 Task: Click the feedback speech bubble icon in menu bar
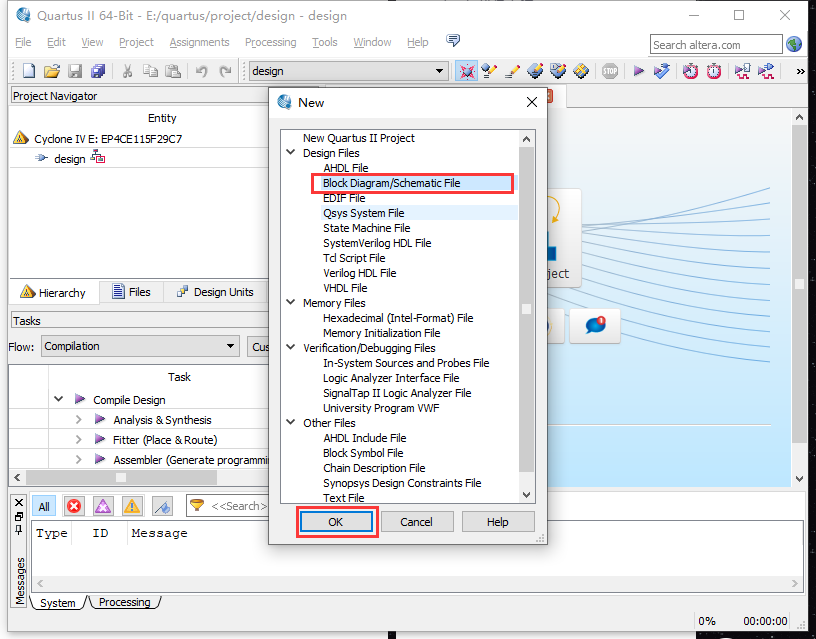pyautogui.click(x=453, y=40)
